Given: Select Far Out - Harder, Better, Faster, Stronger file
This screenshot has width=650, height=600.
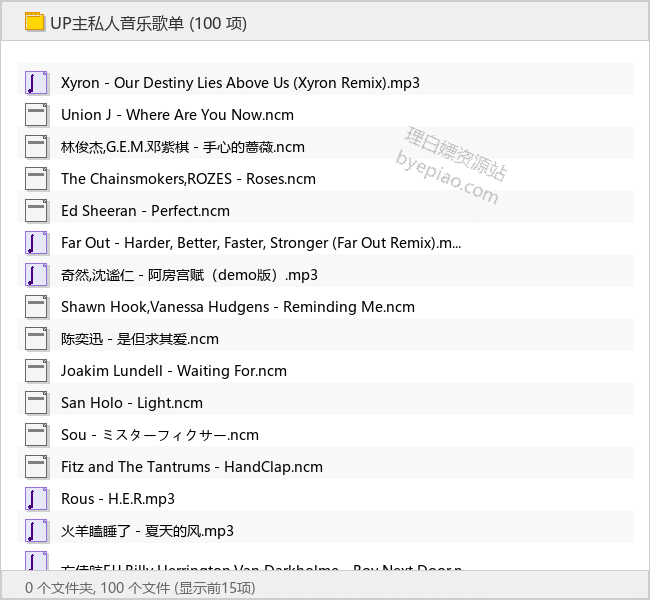Looking at the screenshot, I should 261,243.
